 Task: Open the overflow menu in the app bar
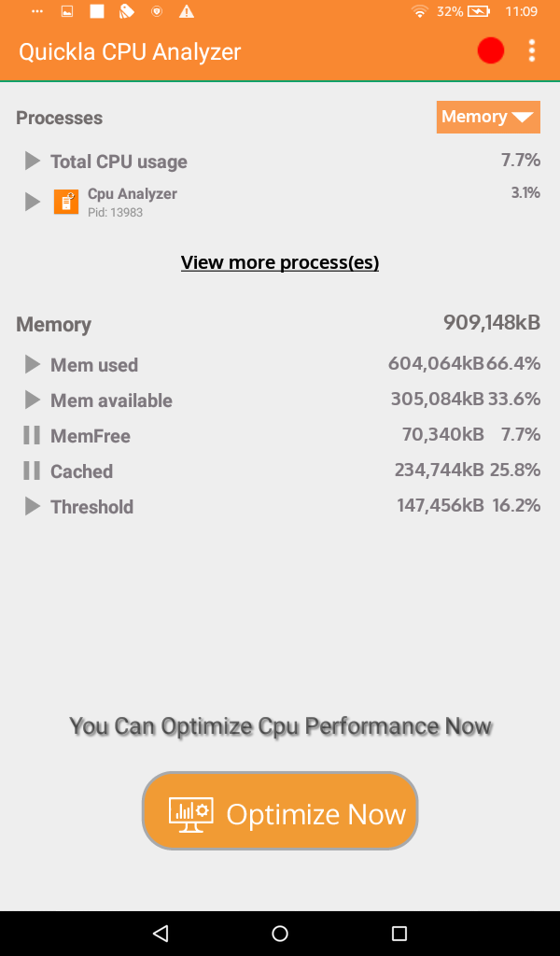tap(532, 50)
